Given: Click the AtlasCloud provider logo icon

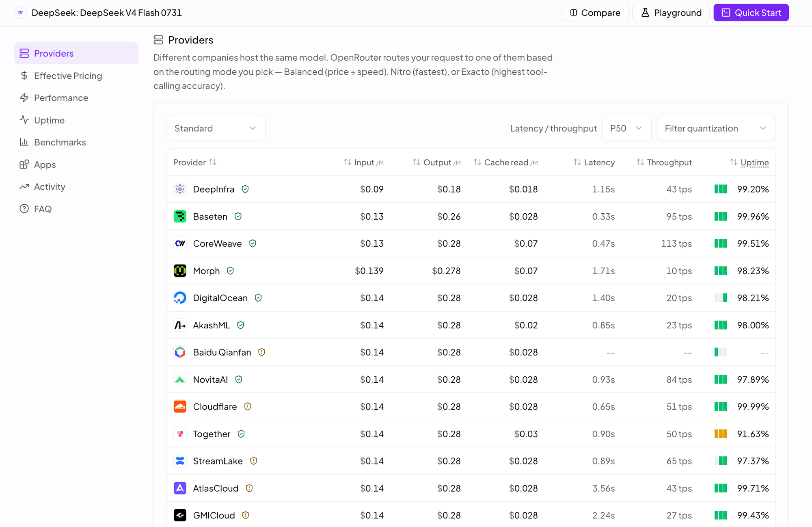Looking at the screenshot, I should 180,488.
